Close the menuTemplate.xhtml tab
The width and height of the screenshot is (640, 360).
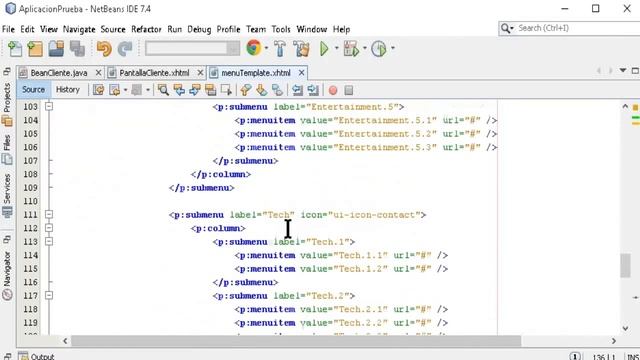point(301,73)
